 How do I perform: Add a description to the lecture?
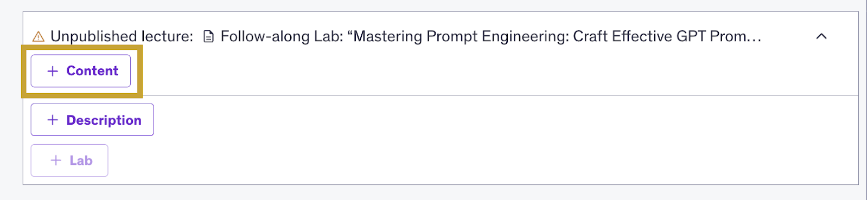[92, 120]
